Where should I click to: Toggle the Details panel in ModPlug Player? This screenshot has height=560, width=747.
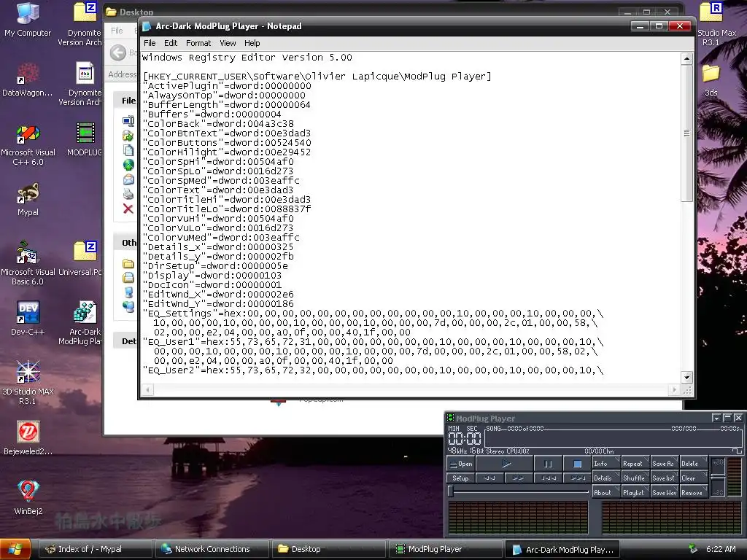[x=606, y=478]
